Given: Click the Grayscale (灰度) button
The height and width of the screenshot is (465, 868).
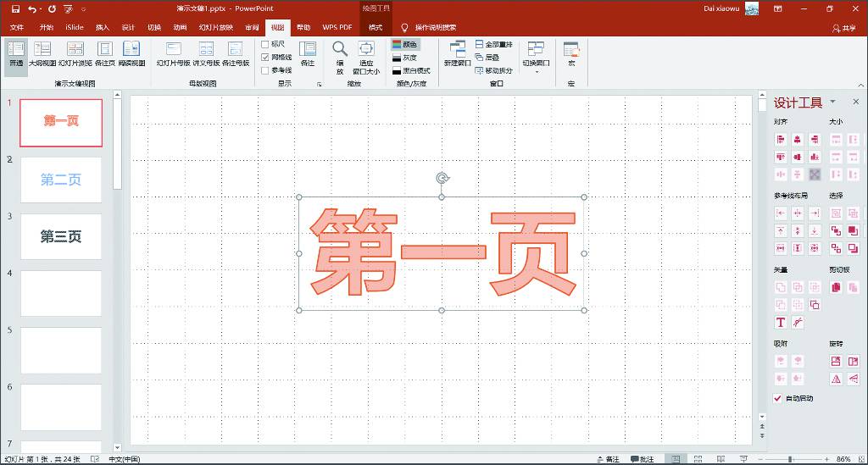Looking at the screenshot, I should [409, 58].
